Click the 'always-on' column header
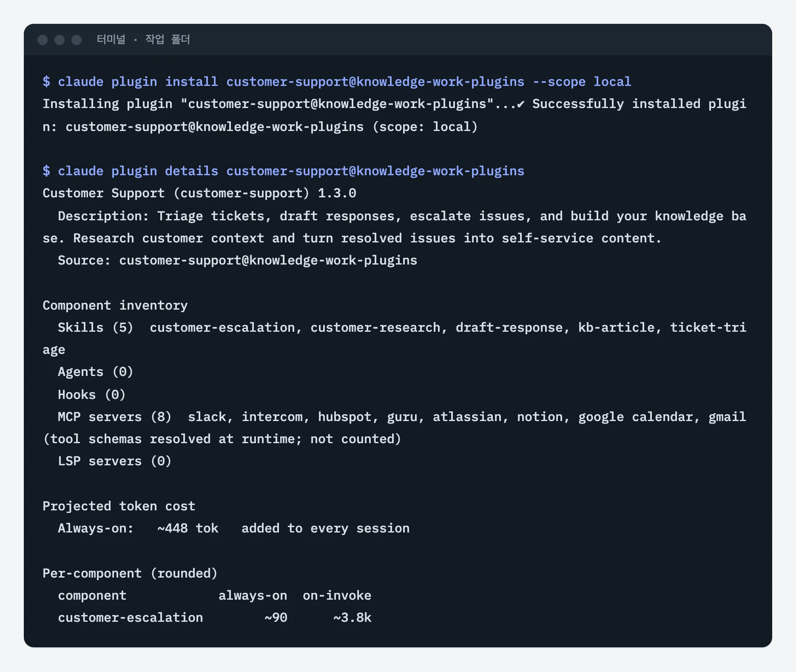 [253, 595]
